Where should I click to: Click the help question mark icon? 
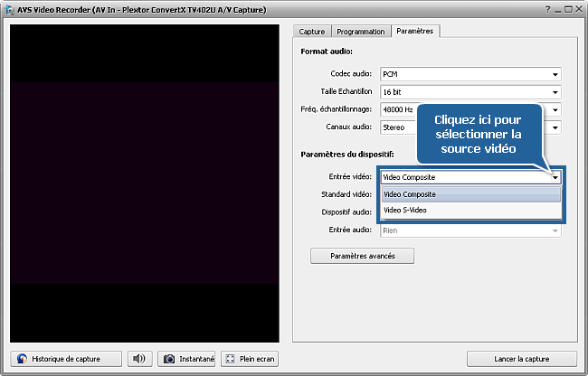[548, 10]
